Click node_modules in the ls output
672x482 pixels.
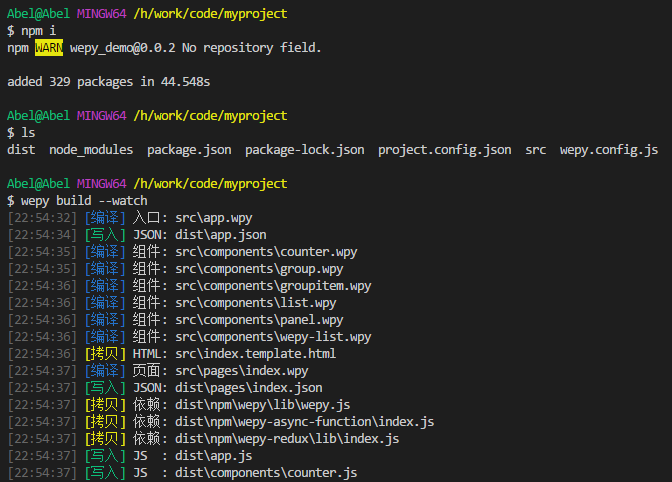click(91, 149)
